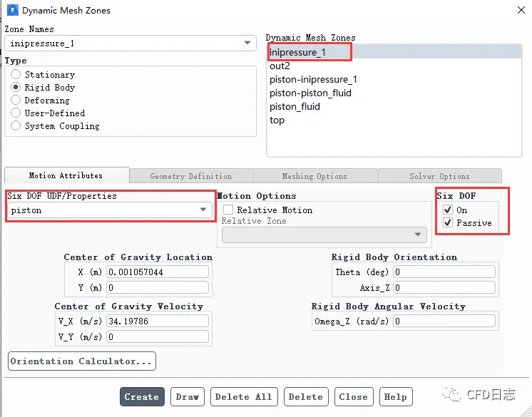Click the Theta (deg) input field
Viewport: 532px width, 417px height.
point(444,272)
